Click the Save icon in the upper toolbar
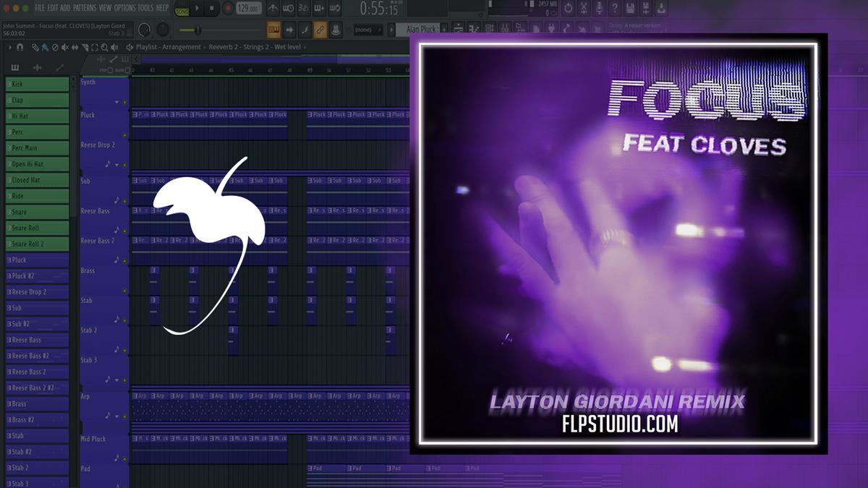 (631, 9)
